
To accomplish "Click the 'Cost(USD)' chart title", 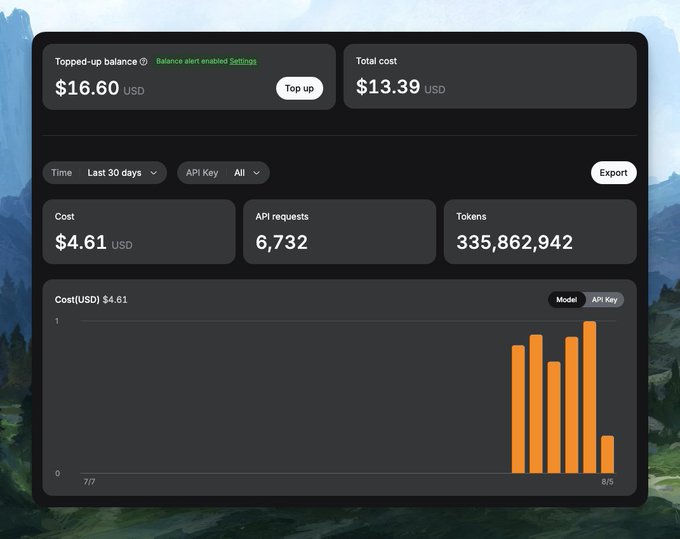I will [77, 300].
